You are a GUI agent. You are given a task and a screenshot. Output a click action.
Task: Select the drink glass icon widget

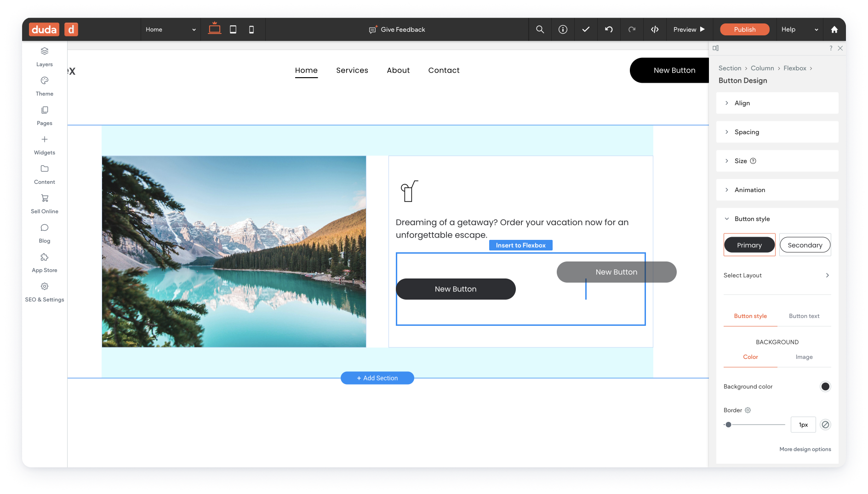coord(409,191)
